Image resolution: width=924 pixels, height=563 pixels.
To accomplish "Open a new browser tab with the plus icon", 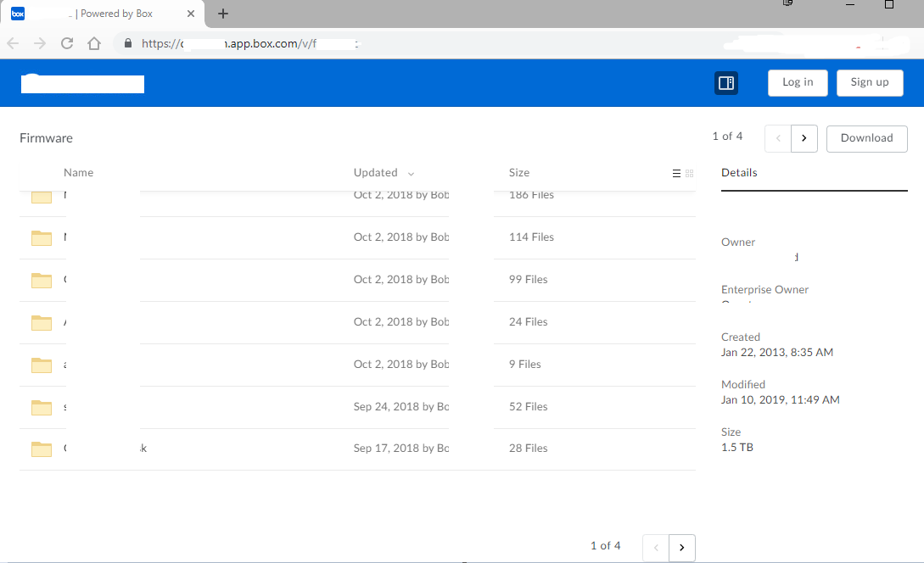I will tap(222, 14).
